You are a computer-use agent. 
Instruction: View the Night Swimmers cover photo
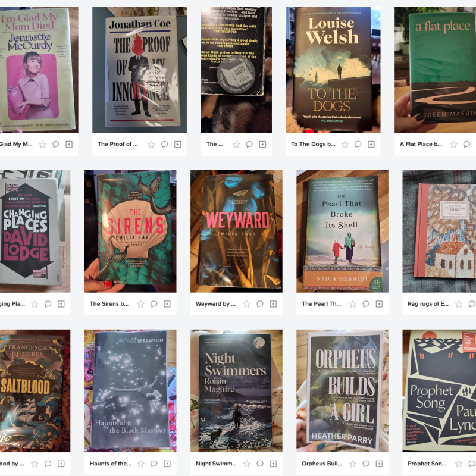coord(236,391)
